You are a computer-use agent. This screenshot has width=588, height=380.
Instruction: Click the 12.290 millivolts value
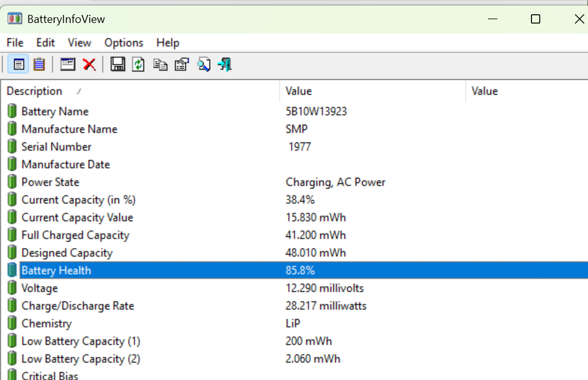(324, 288)
